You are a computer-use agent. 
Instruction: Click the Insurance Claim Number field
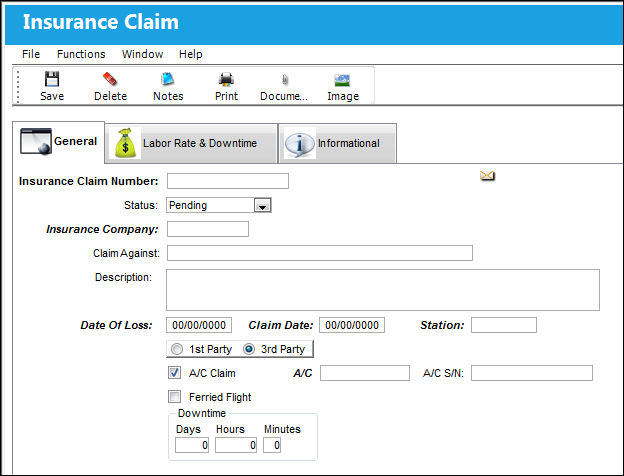coord(228,181)
